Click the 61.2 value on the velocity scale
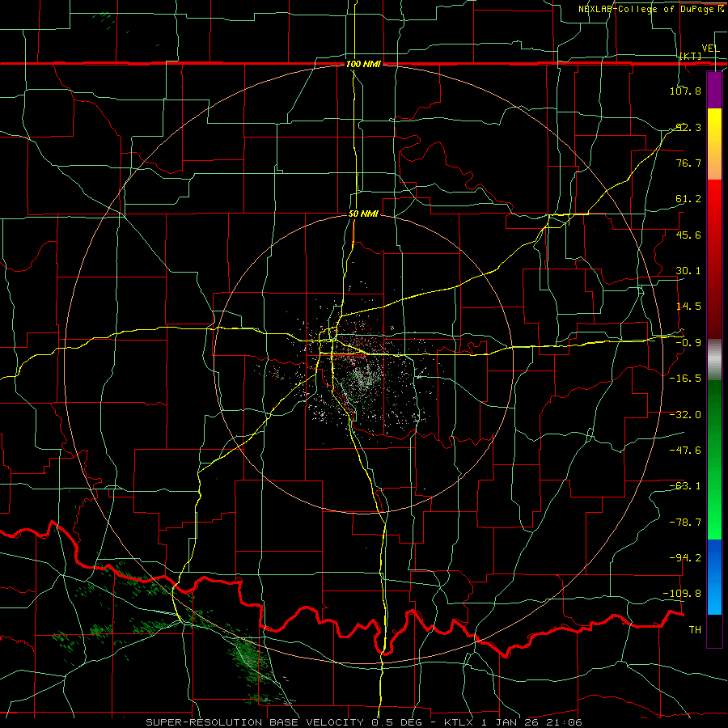728x728 pixels. [x=688, y=199]
